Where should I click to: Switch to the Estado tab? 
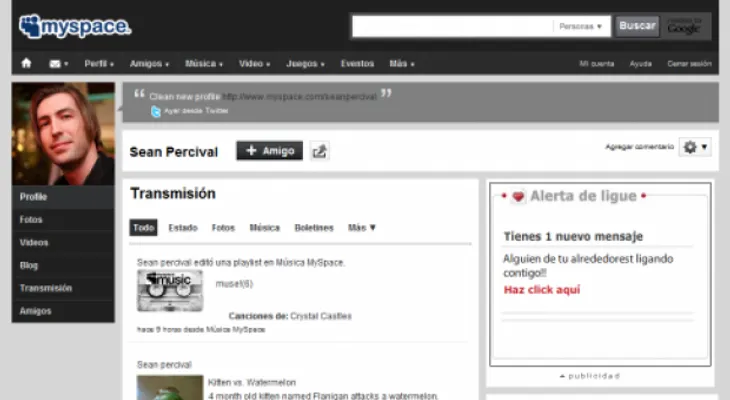183,228
